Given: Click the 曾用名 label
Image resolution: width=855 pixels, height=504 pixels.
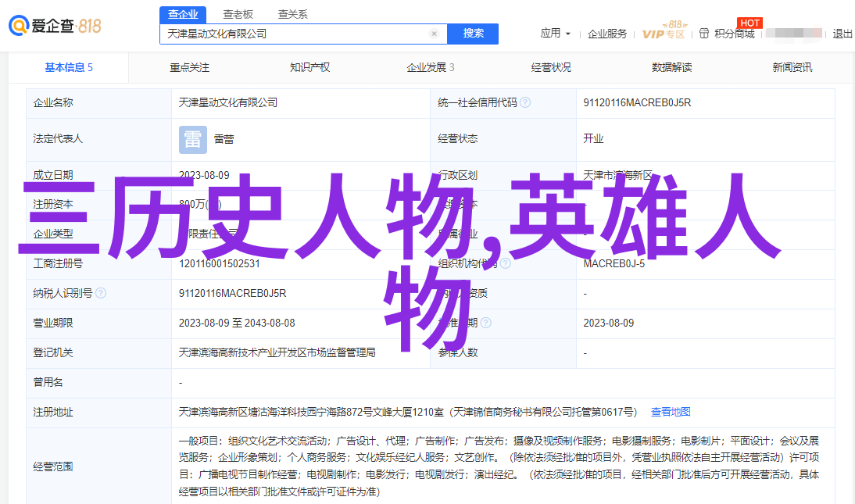Looking at the screenshot, I should 48,382.
